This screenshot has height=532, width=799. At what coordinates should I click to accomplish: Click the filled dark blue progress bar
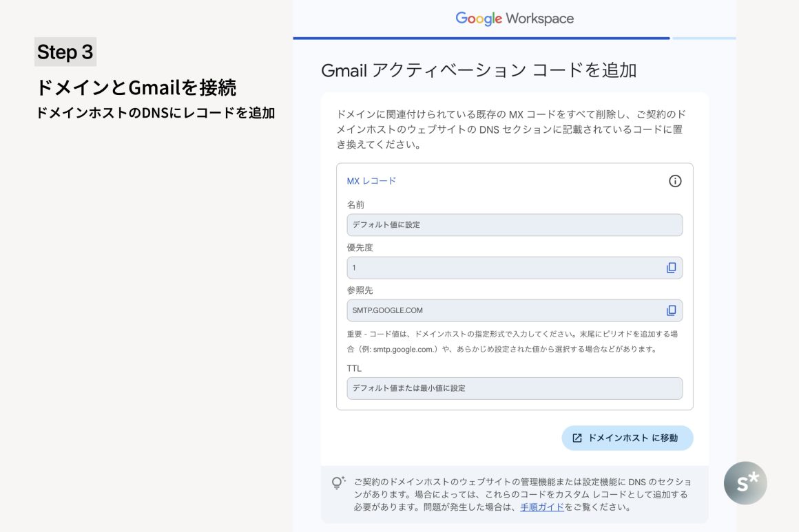click(481, 39)
